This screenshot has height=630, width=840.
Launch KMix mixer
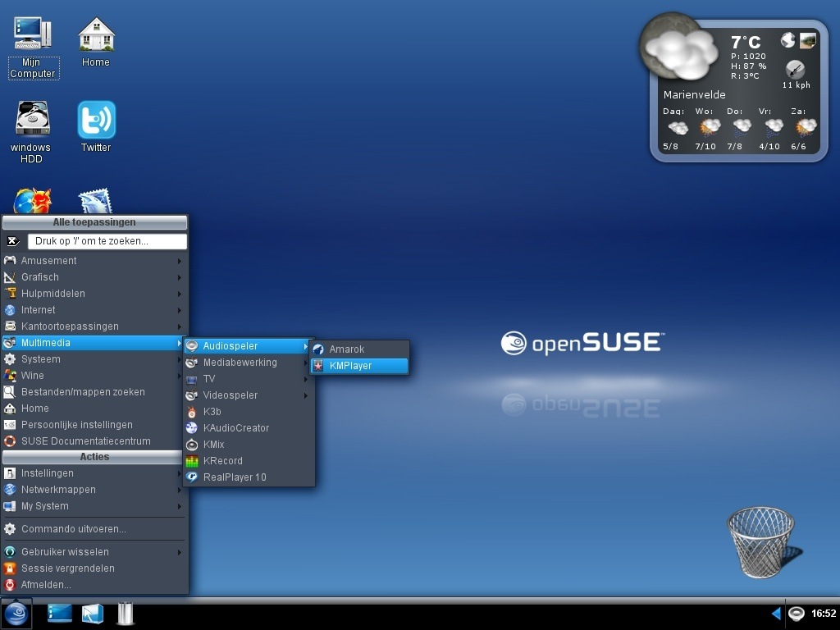(x=249, y=445)
